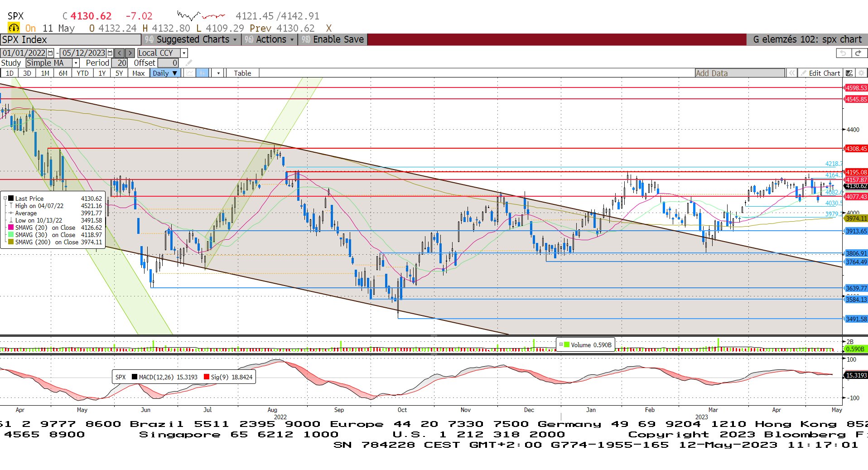Step date range backward with left arrow

tap(120, 53)
